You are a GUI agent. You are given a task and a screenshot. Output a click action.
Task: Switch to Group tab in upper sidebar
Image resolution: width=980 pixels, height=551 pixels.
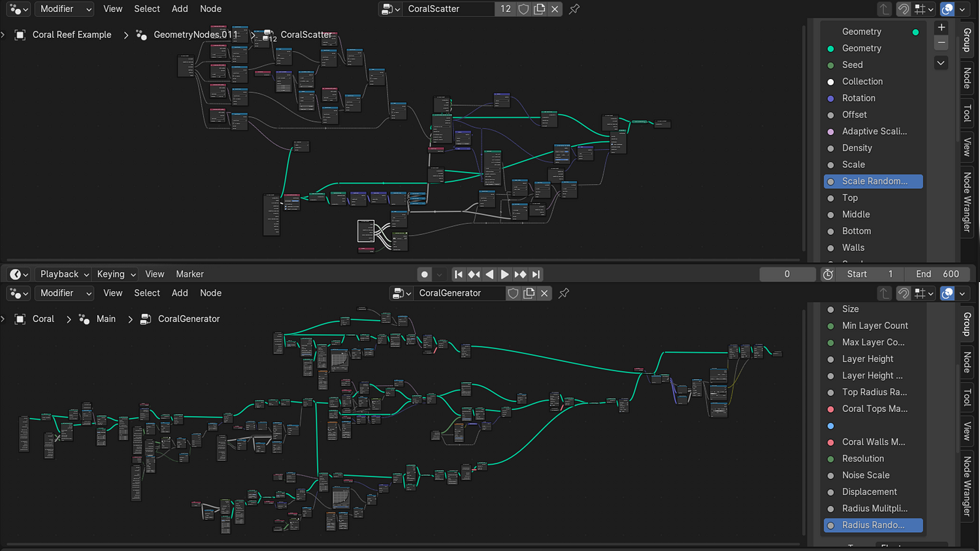968,40
